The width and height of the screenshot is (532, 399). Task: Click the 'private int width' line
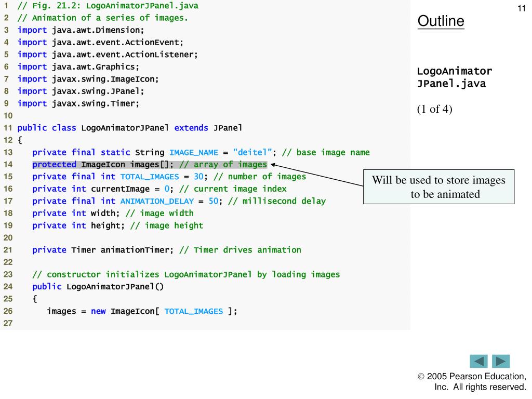pos(113,214)
